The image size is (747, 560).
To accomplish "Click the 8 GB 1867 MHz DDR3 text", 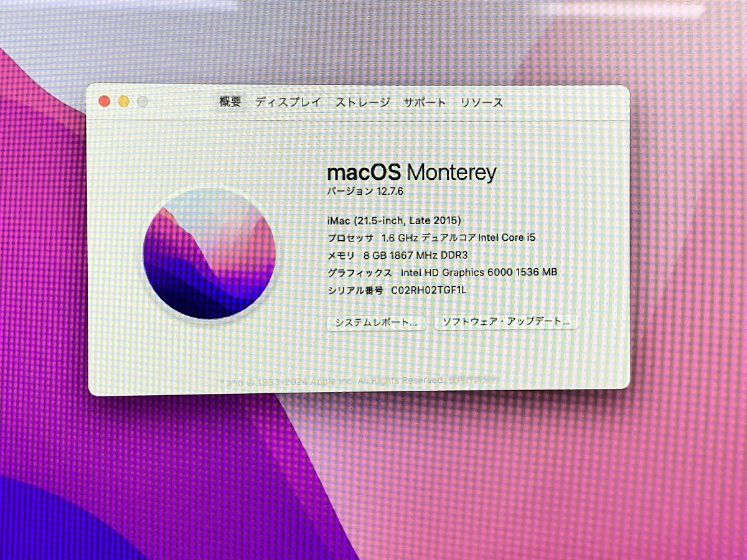I will pyautogui.click(x=414, y=255).
